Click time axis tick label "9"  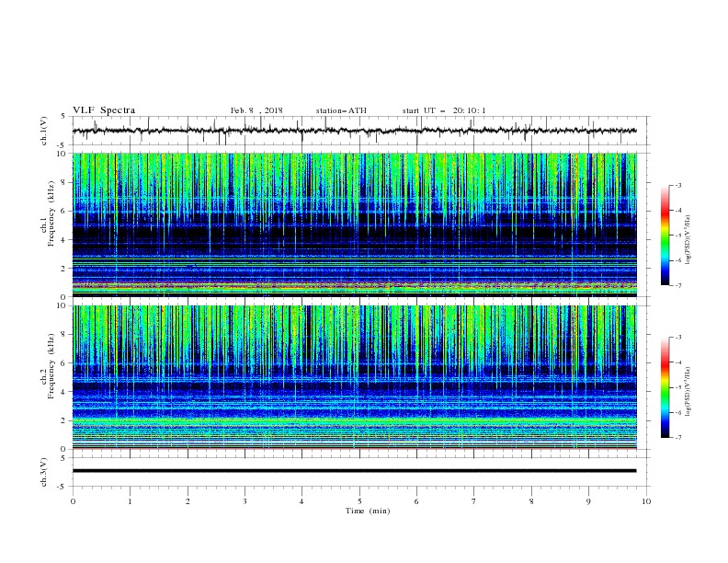[588, 501]
